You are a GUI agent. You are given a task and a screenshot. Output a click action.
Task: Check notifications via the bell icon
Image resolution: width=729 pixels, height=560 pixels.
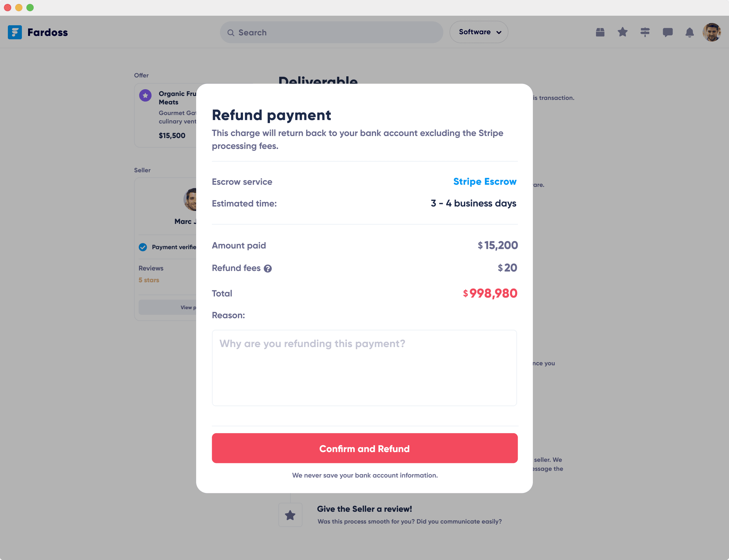click(x=690, y=32)
